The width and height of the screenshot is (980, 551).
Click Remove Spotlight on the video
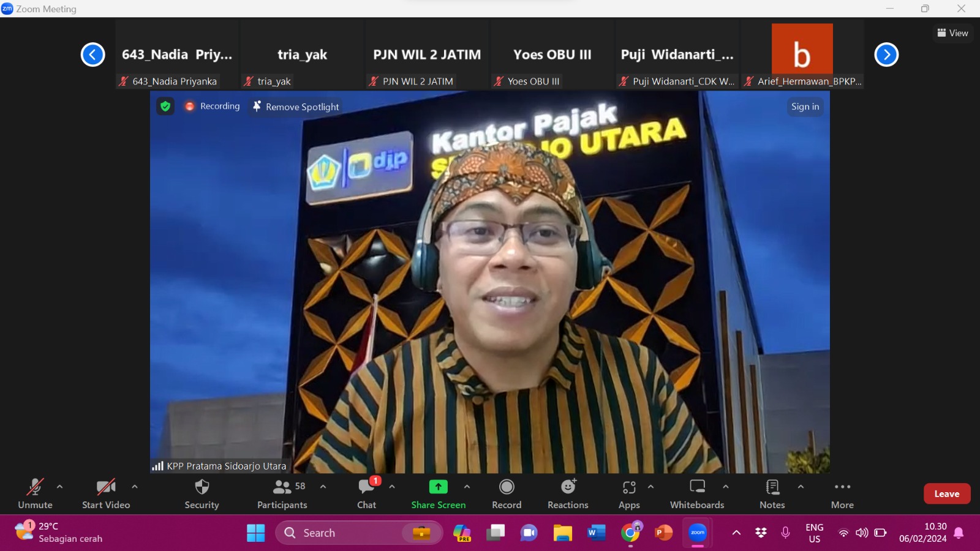[296, 107]
